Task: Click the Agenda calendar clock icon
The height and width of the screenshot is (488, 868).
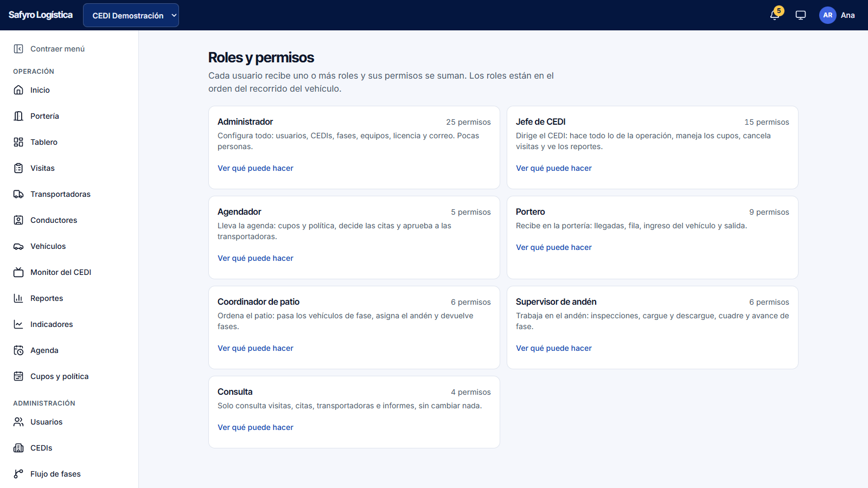Action: point(18,350)
